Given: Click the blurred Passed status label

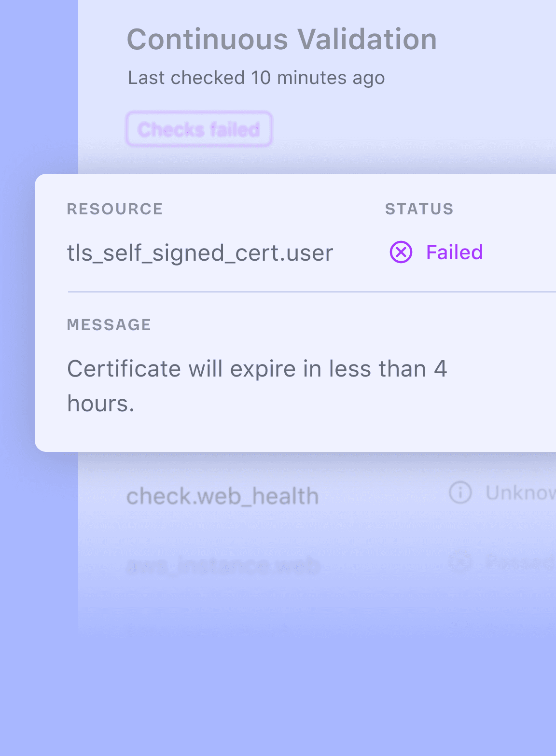Looking at the screenshot, I should pyautogui.click(x=520, y=562).
